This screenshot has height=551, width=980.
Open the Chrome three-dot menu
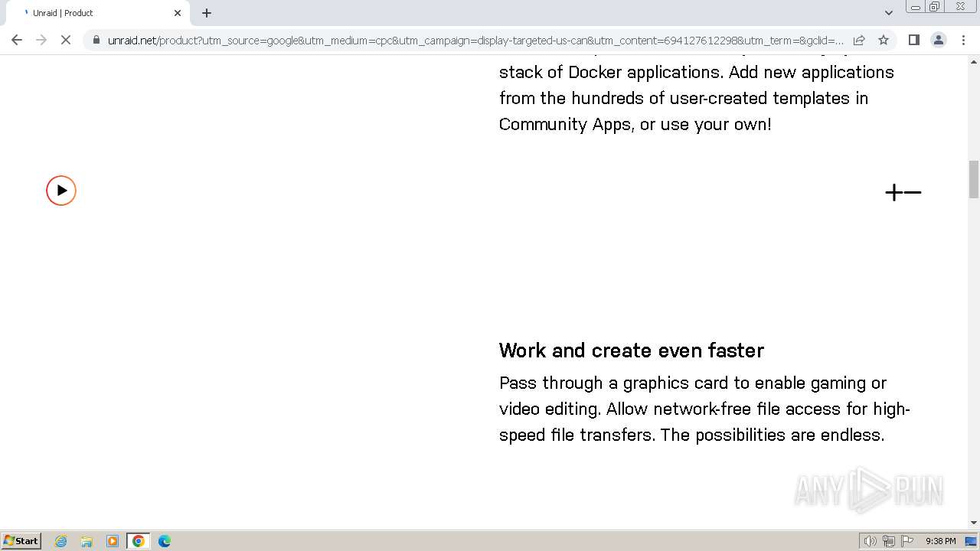click(962, 40)
